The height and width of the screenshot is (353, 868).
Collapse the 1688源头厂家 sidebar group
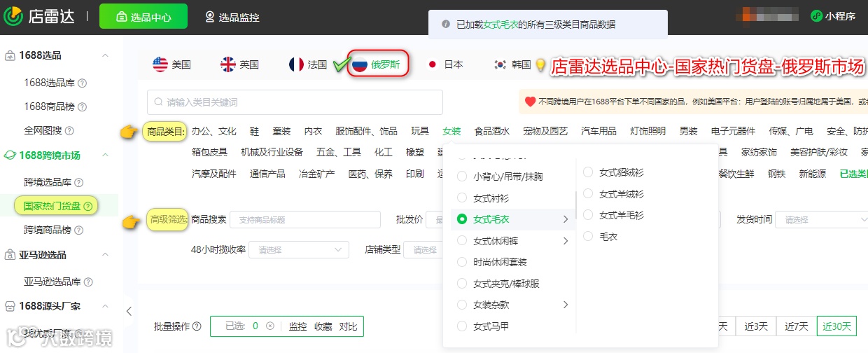point(105,306)
